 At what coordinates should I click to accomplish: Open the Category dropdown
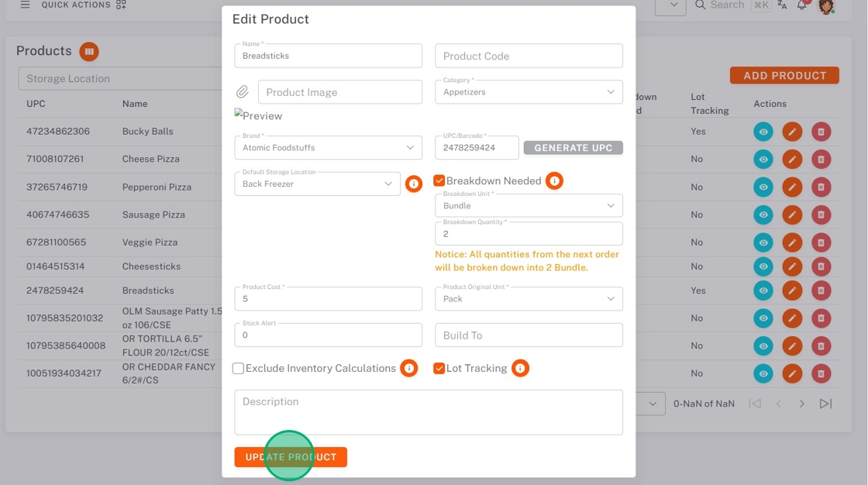point(529,92)
